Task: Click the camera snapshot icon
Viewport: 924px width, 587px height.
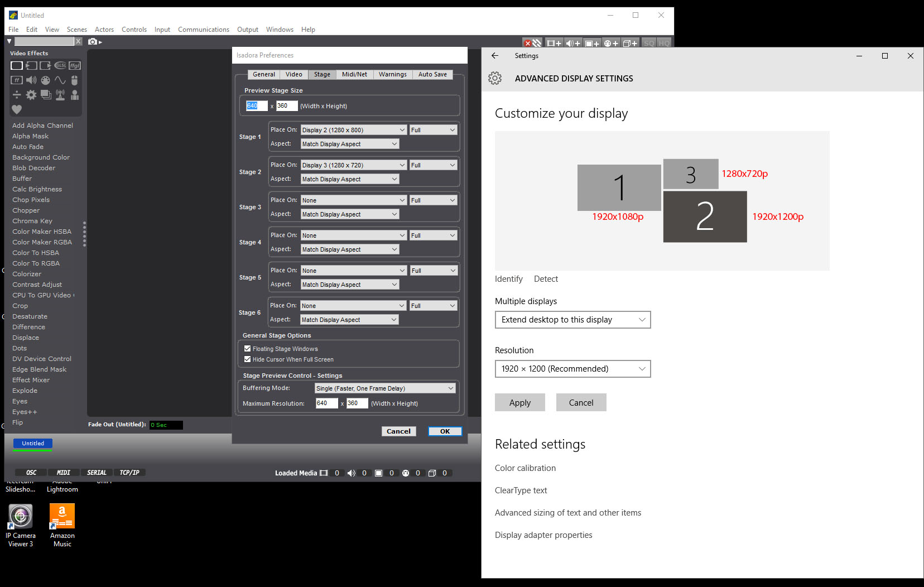Action: (x=93, y=42)
